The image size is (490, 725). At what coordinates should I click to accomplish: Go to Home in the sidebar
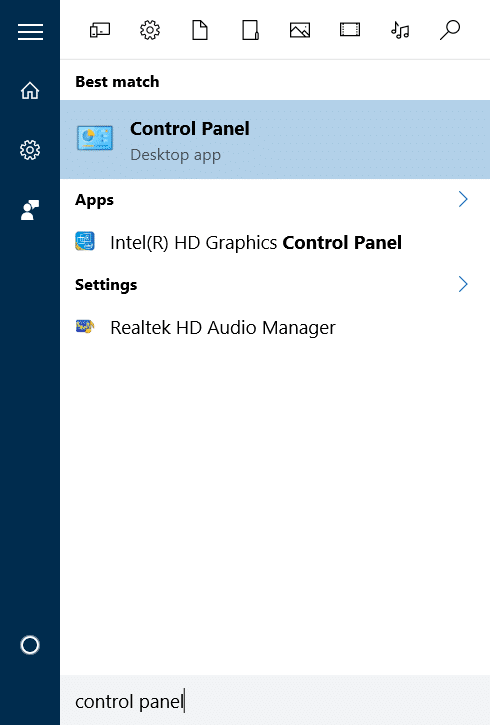pyautogui.click(x=30, y=91)
